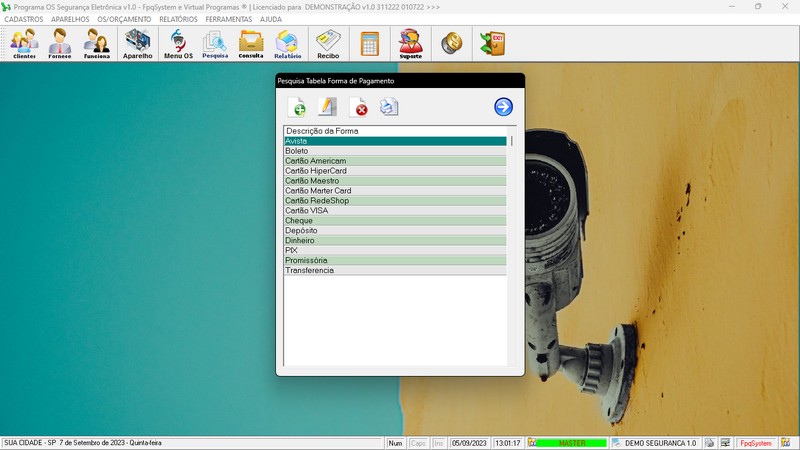The width and height of the screenshot is (800, 450).
Task: Click the icon beside DEMO SEGURANCA 1.0
Action: (616, 443)
